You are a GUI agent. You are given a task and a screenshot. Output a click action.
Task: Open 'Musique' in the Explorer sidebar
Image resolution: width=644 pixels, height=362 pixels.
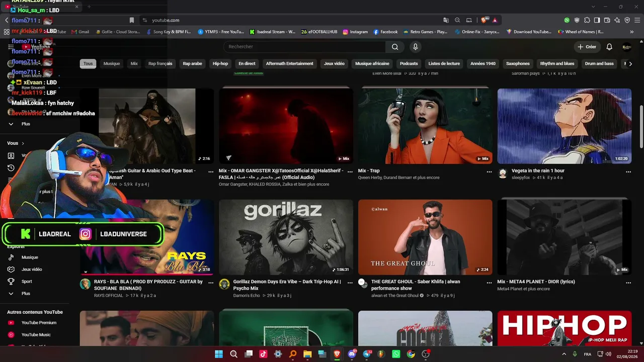(30, 257)
